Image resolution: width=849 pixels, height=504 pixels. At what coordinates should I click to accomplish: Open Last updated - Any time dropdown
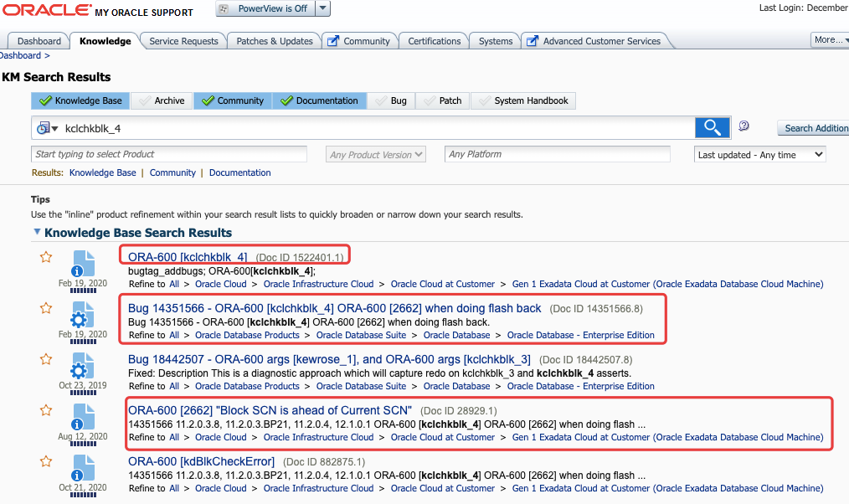tap(759, 155)
